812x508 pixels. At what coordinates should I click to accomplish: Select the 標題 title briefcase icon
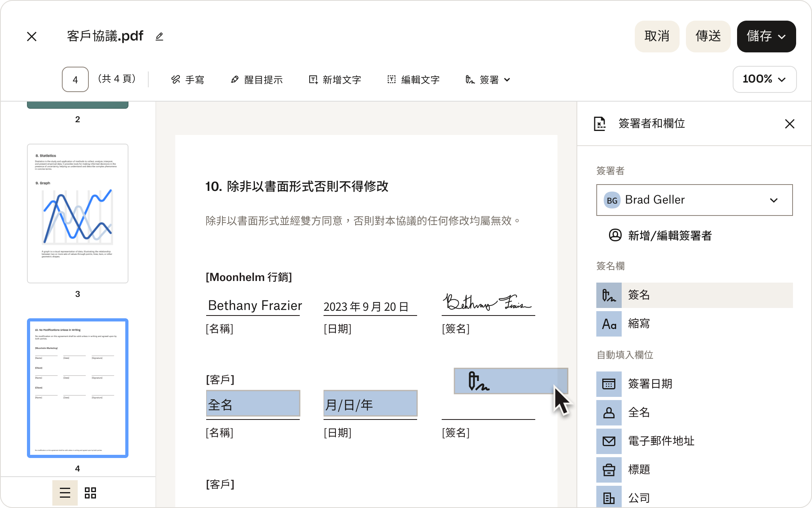[x=609, y=470]
